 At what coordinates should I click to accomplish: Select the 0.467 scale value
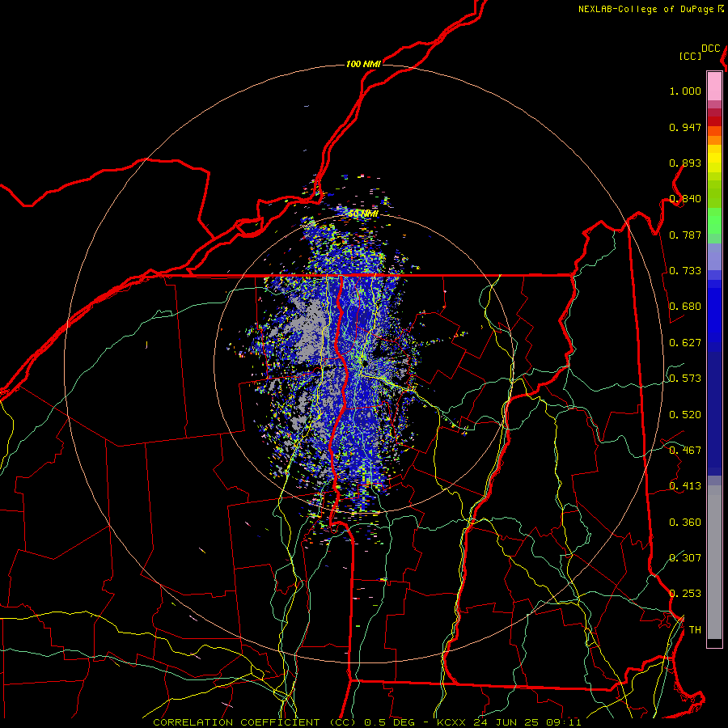(685, 451)
